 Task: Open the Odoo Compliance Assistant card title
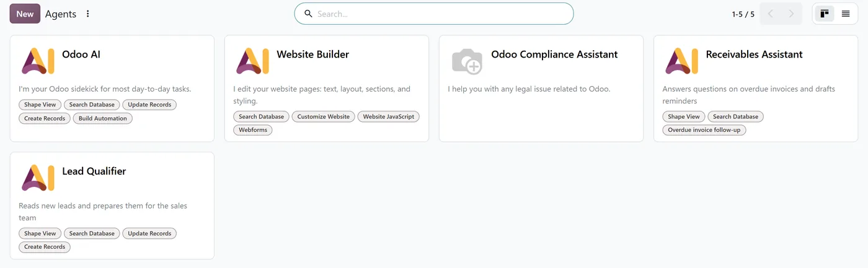point(554,54)
